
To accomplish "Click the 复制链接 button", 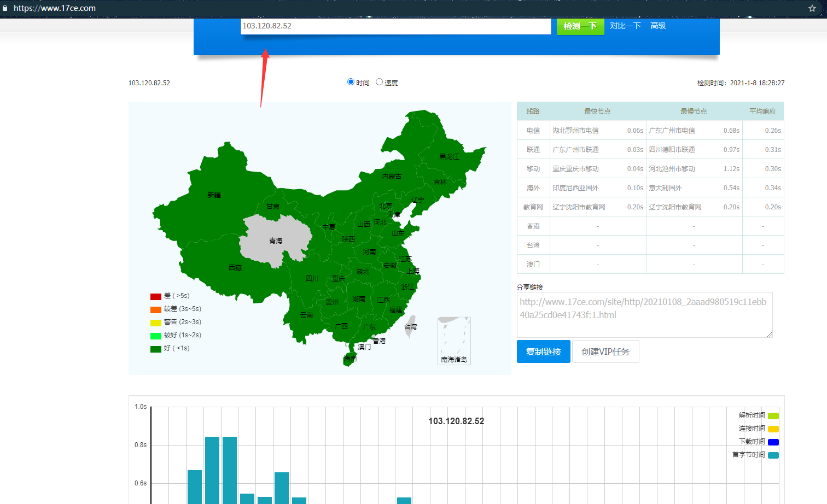I will pyautogui.click(x=543, y=351).
